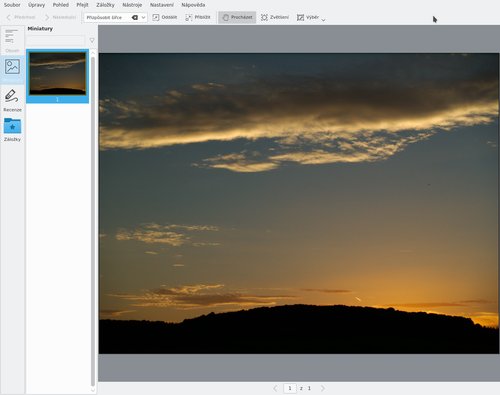This screenshot has width=500, height=395.
Task: Click the Přiblížit zoom in button
Action: [198, 17]
